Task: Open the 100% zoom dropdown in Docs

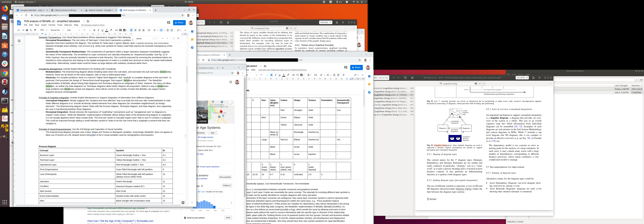Action: point(44,30)
